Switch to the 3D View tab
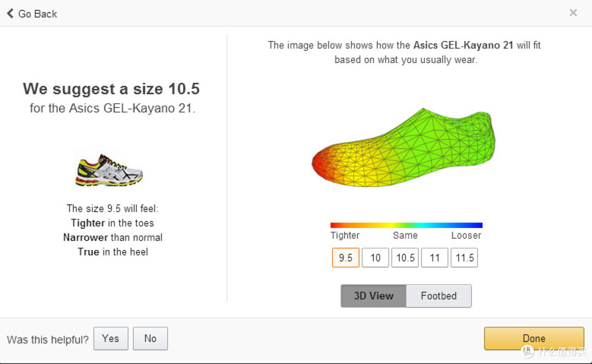Screen dimensions: 592x364 [373, 295]
